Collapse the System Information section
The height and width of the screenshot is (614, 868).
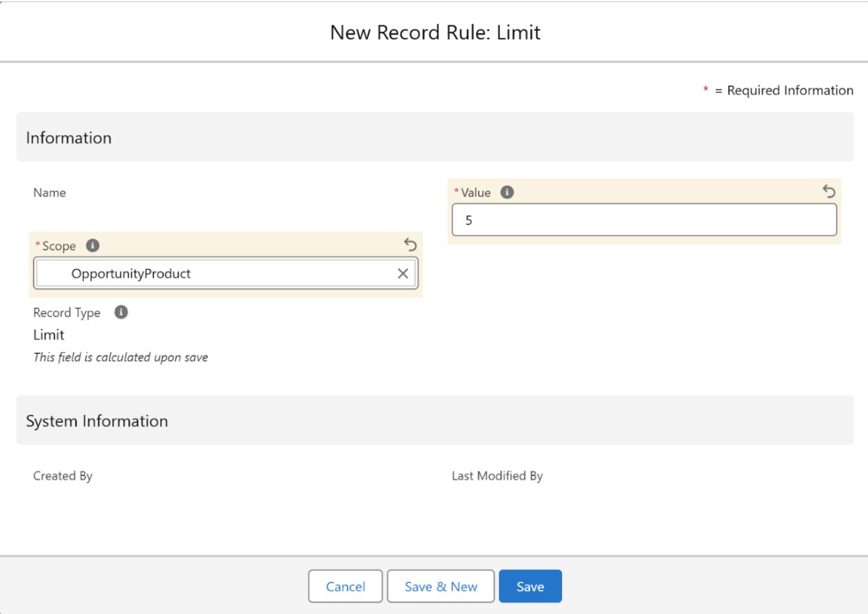(x=97, y=421)
